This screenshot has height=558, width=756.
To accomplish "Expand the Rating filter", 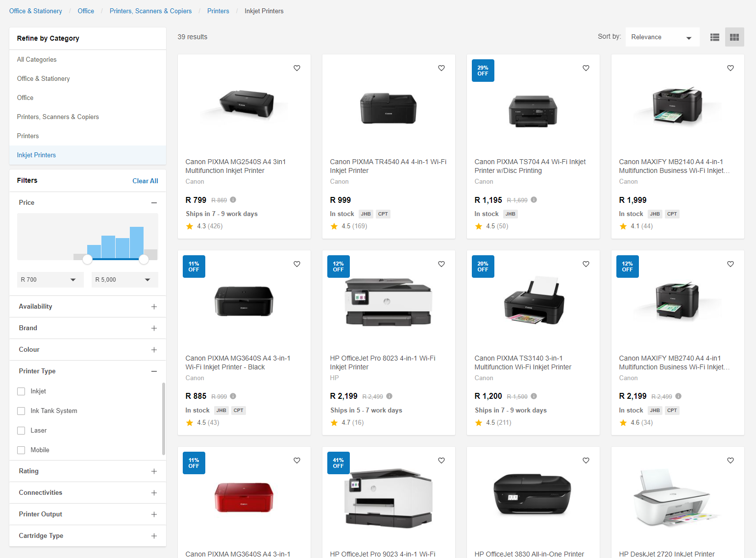I will tap(154, 471).
